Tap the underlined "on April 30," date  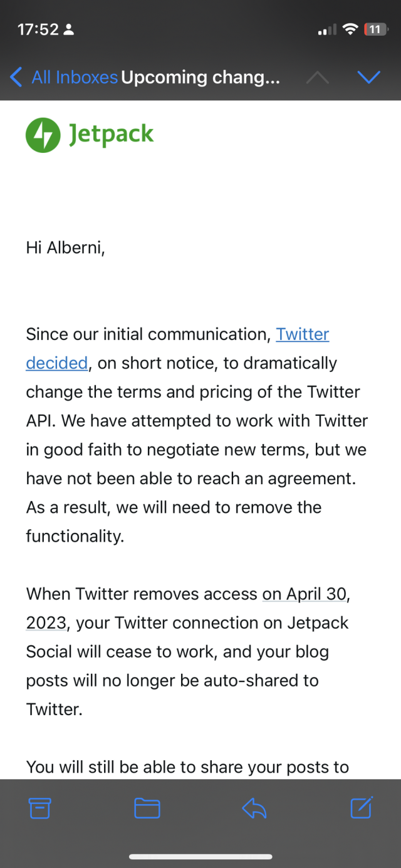point(305,594)
